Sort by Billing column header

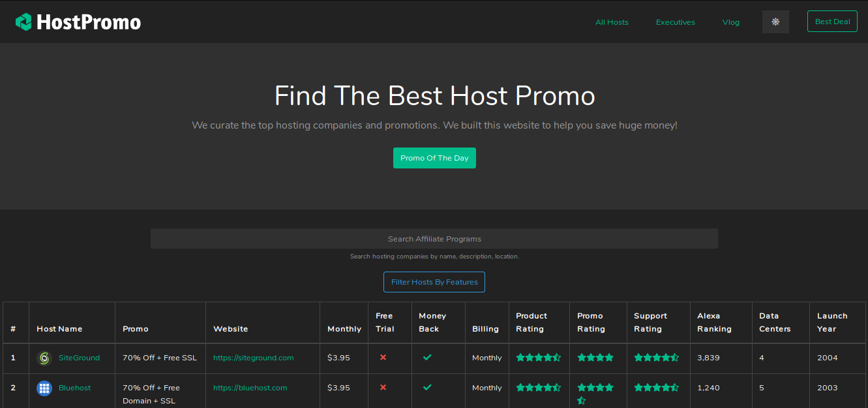click(x=487, y=322)
